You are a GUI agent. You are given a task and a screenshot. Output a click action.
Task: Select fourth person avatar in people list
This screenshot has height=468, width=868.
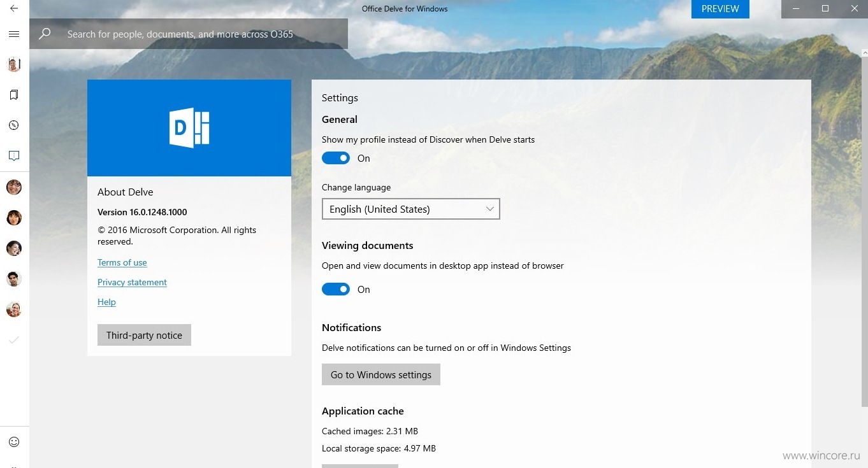14,279
